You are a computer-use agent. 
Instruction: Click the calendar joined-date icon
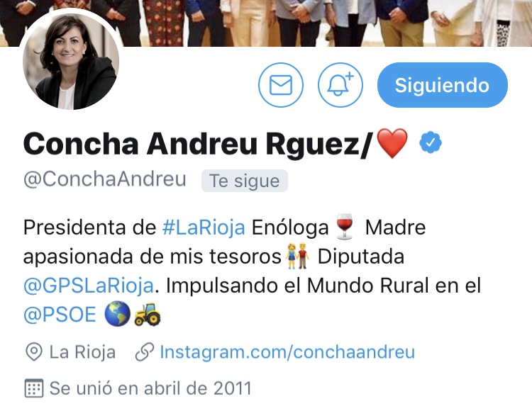(x=34, y=388)
